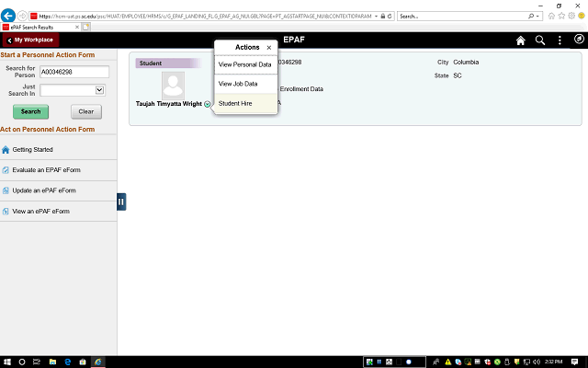Click the name Taujah Timyatta Wright

(x=169, y=104)
